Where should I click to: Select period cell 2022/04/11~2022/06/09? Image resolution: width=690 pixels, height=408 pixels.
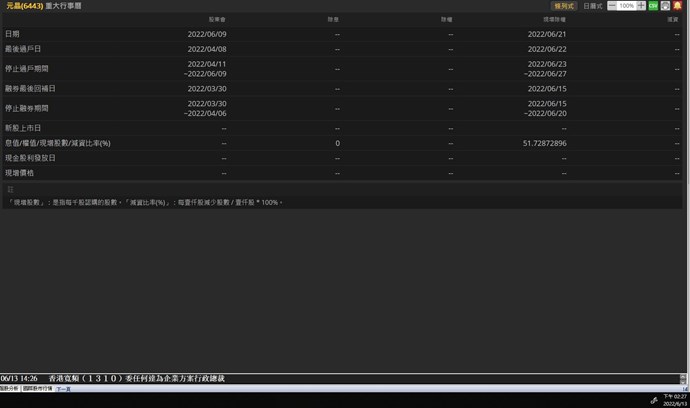coord(206,69)
